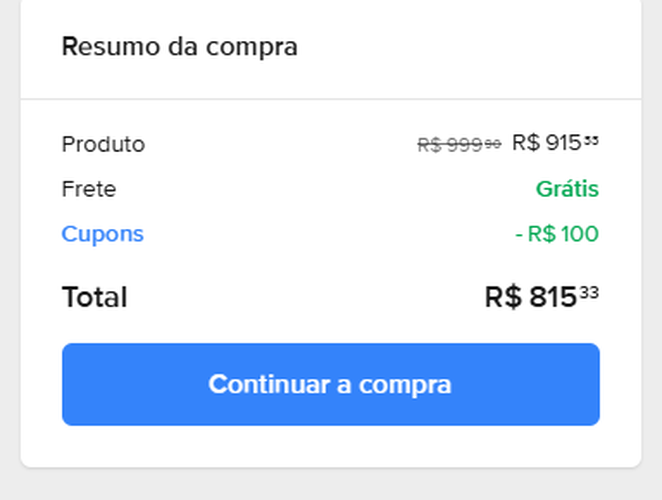Click the divider line under Resumo da compra
662x500 pixels.
click(330, 99)
